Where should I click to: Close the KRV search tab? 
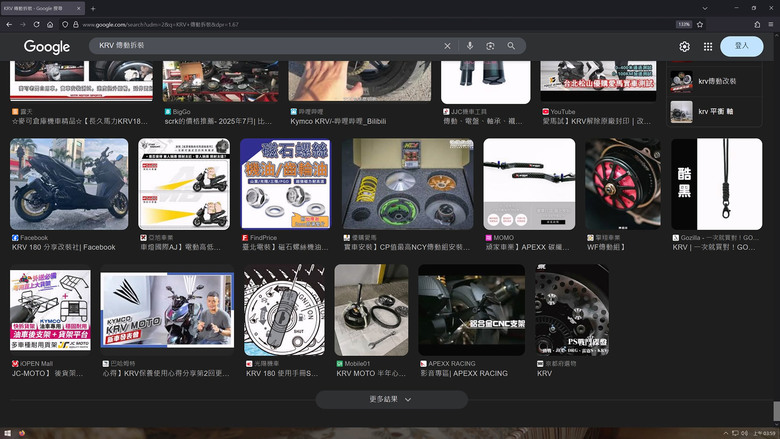[79, 8]
